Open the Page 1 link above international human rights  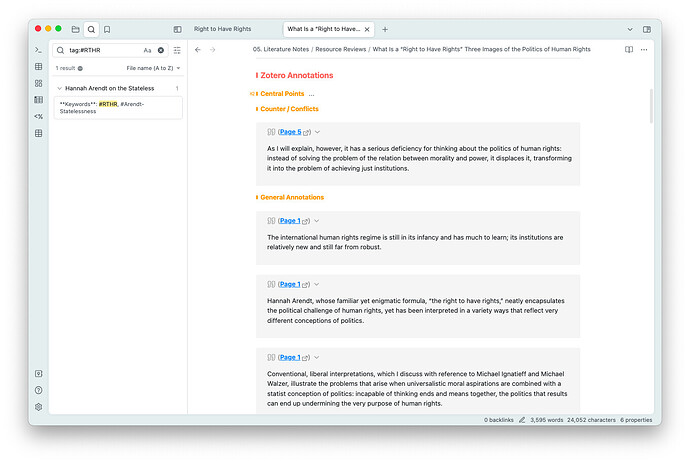click(x=290, y=221)
